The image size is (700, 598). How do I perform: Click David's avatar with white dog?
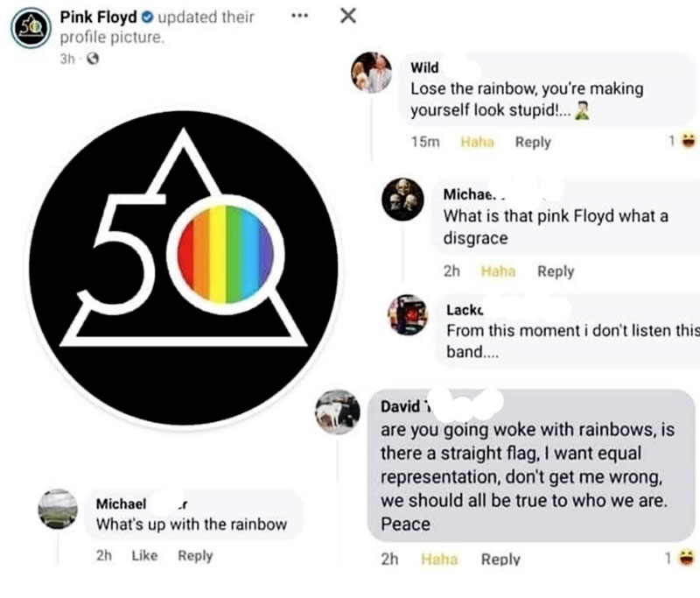337,411
